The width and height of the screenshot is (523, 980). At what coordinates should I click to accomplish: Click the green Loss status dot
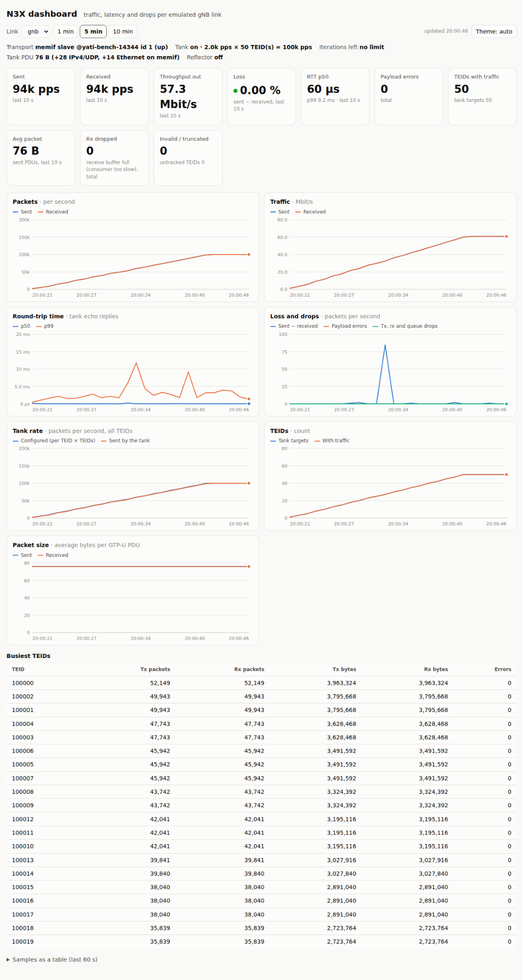point(236,91)
